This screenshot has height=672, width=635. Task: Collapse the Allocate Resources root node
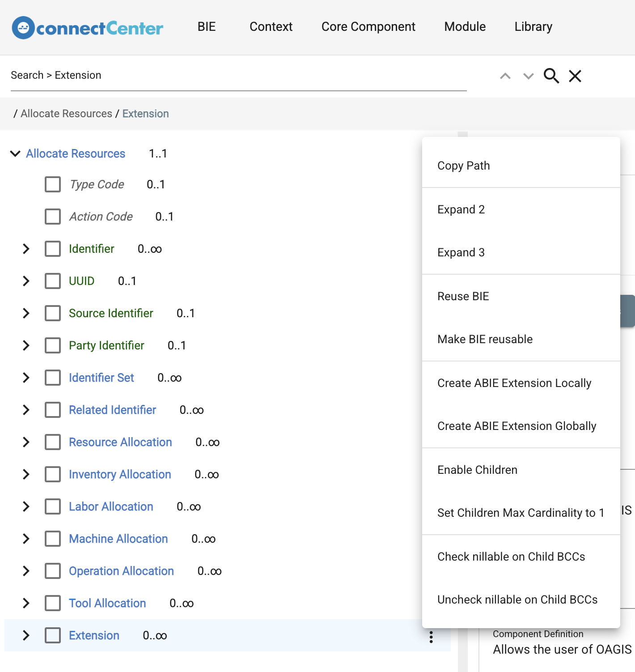(15, 154)
